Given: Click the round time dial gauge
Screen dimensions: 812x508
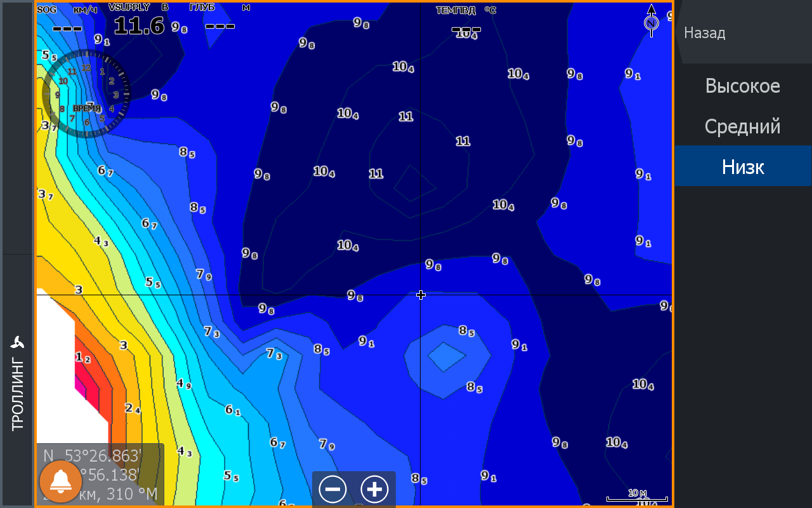Looking at the screenshot, I should 86,94.
